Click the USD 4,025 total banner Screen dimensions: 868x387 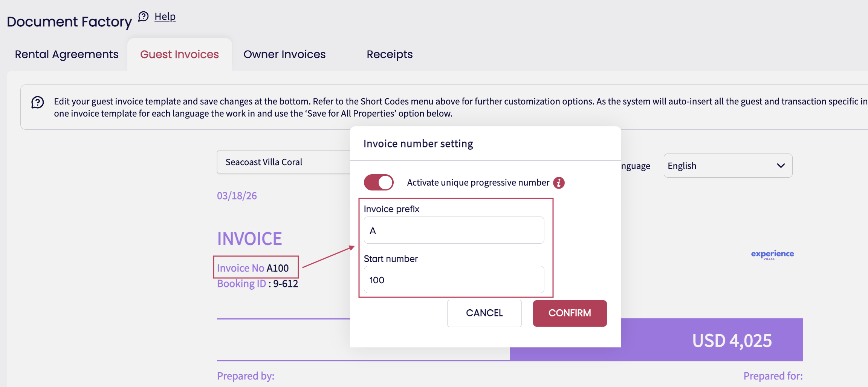731,341
